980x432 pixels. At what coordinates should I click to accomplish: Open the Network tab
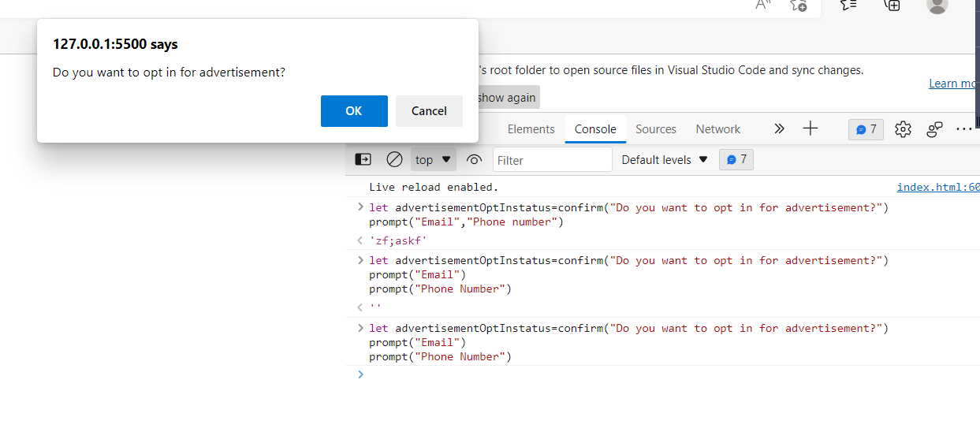coord(717,129)
